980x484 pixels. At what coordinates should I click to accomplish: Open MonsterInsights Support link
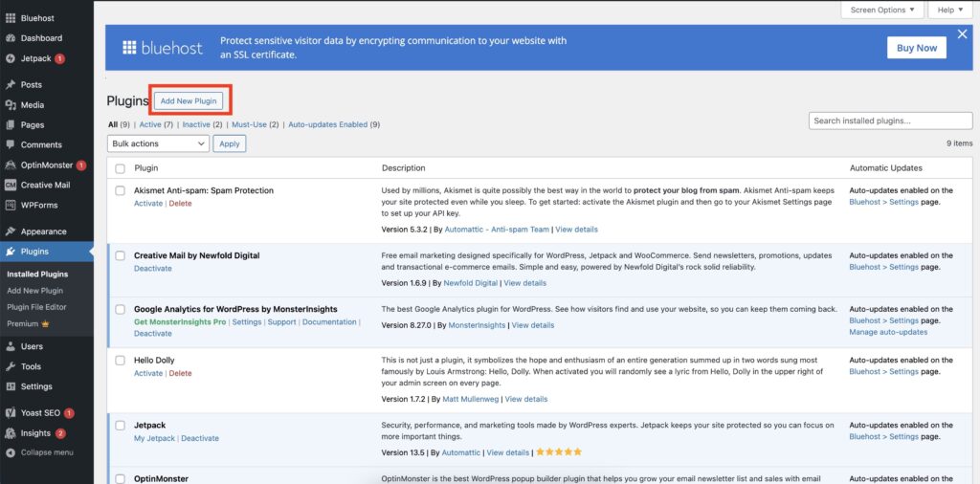pyautogui.click(x=282, y=322)
